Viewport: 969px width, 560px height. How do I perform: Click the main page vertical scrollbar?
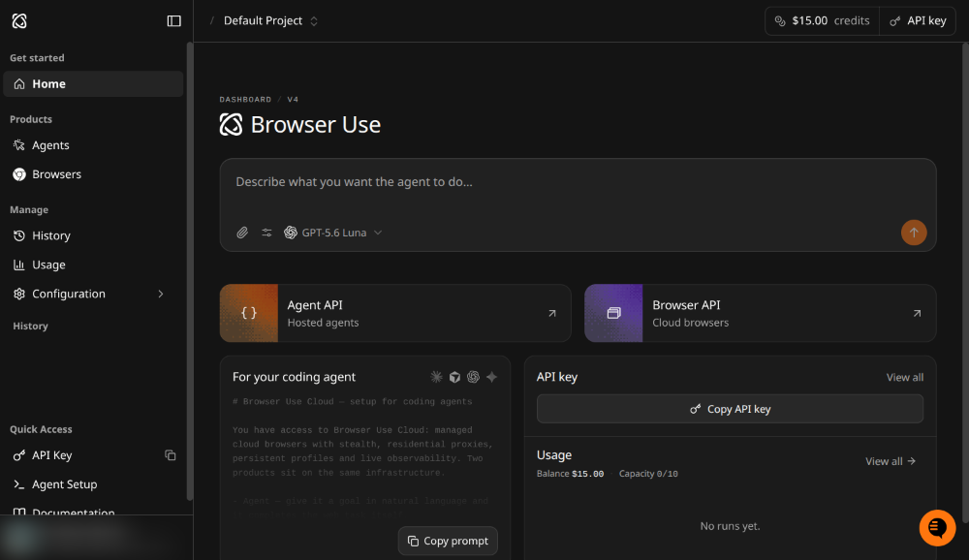tap(965, 283)
